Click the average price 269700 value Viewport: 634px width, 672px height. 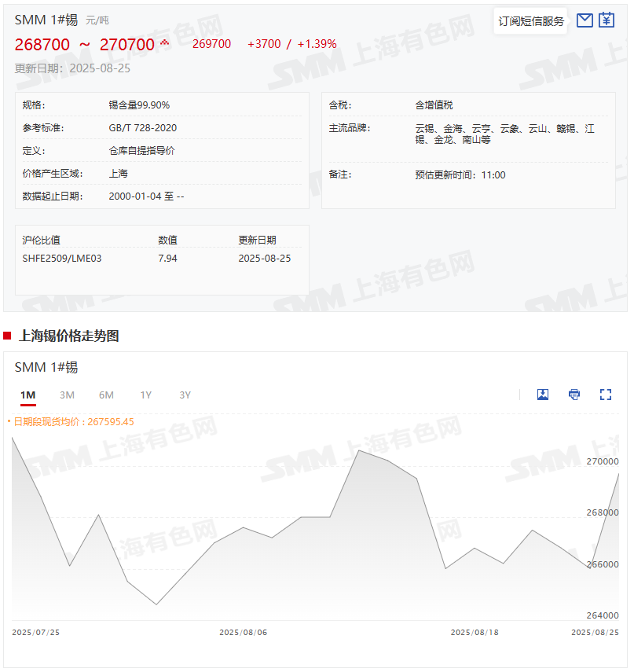211,44
